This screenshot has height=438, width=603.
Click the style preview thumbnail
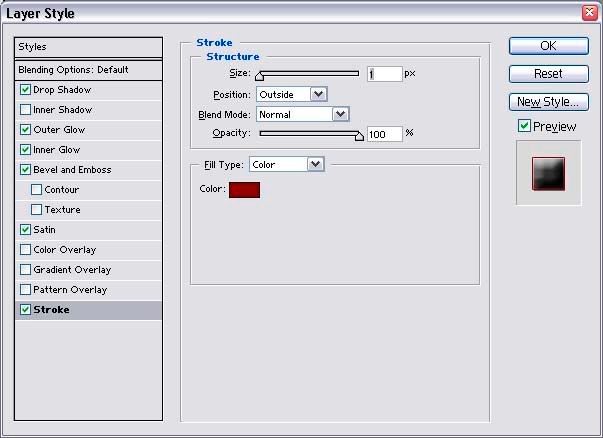point(549,173)
